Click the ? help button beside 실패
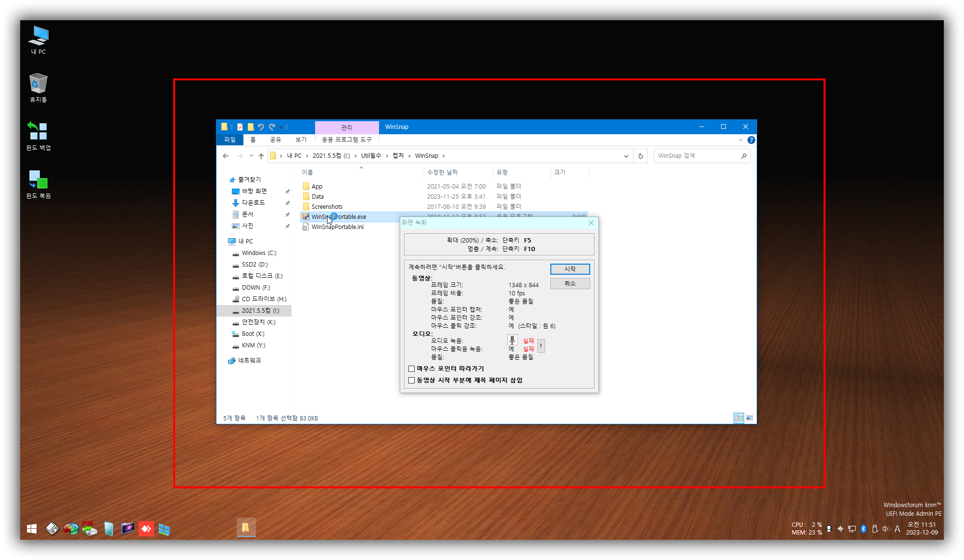 pos(541,346)
